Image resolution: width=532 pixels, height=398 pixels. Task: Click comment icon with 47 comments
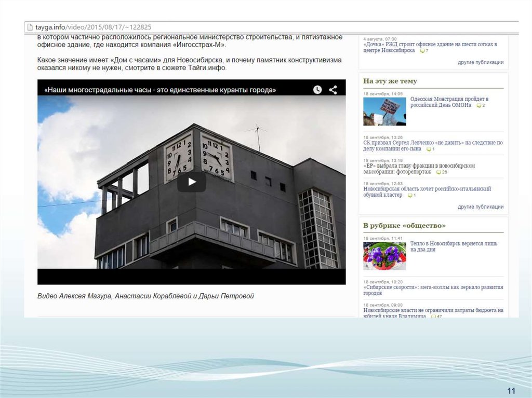coord(433,317)
